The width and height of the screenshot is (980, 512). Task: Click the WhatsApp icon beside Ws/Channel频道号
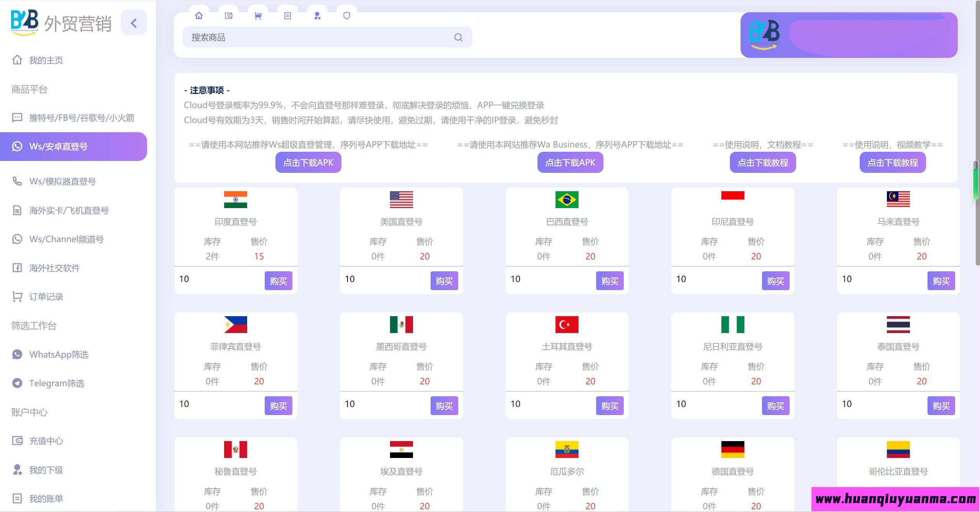tap(17, 239)
